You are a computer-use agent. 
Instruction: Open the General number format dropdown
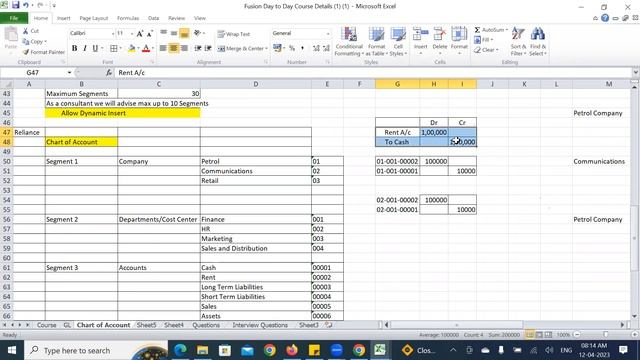pos(328,33)
